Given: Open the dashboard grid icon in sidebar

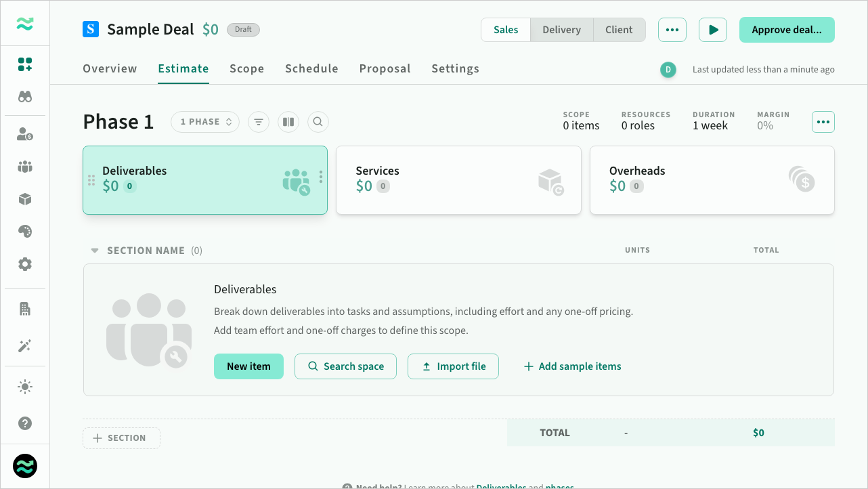Looking at the screenshot, I should click(25, 65).
